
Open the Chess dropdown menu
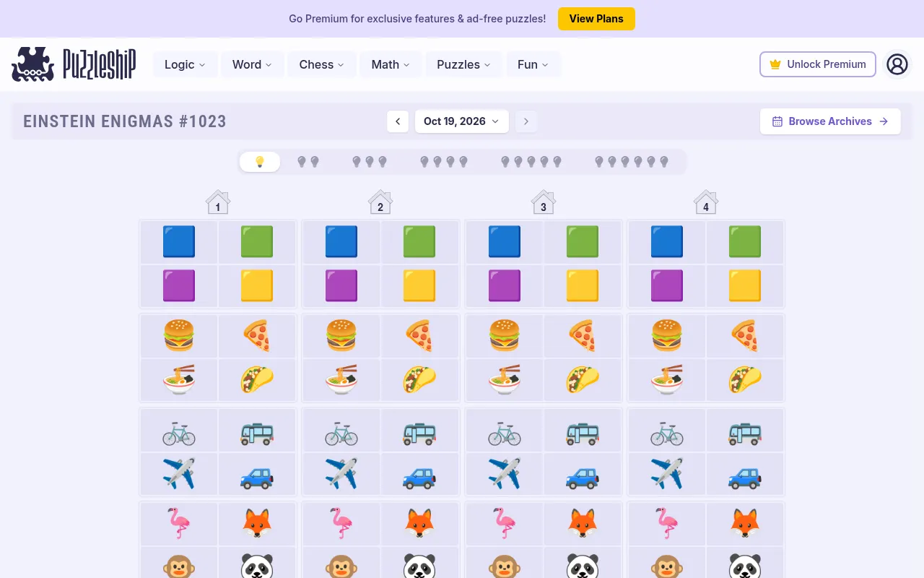coord(322,64)
